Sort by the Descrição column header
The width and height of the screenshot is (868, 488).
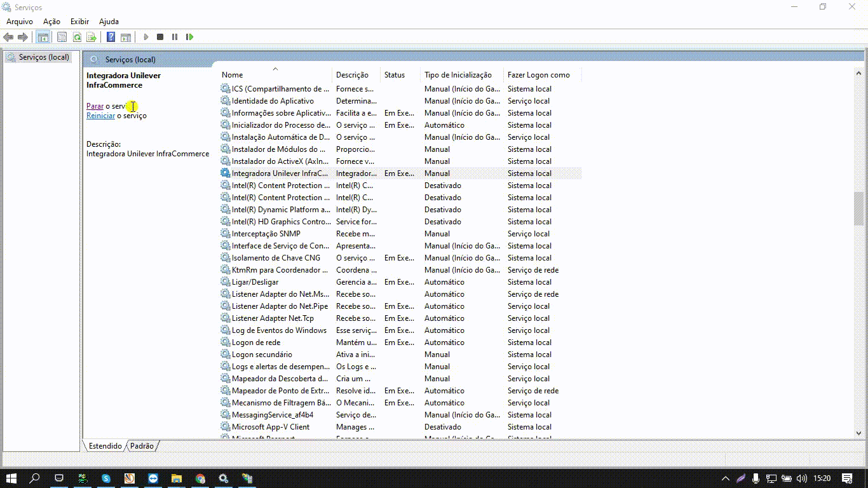(356, 75)
